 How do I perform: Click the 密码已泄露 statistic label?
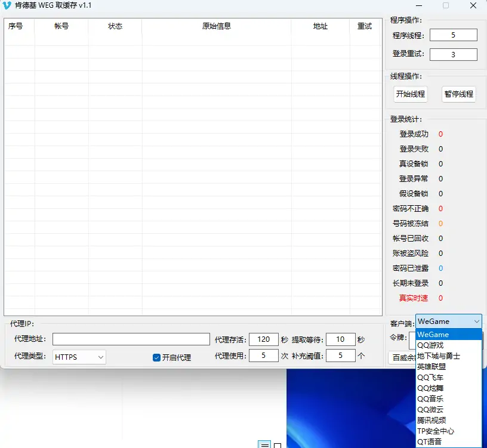tap(410, 268)
